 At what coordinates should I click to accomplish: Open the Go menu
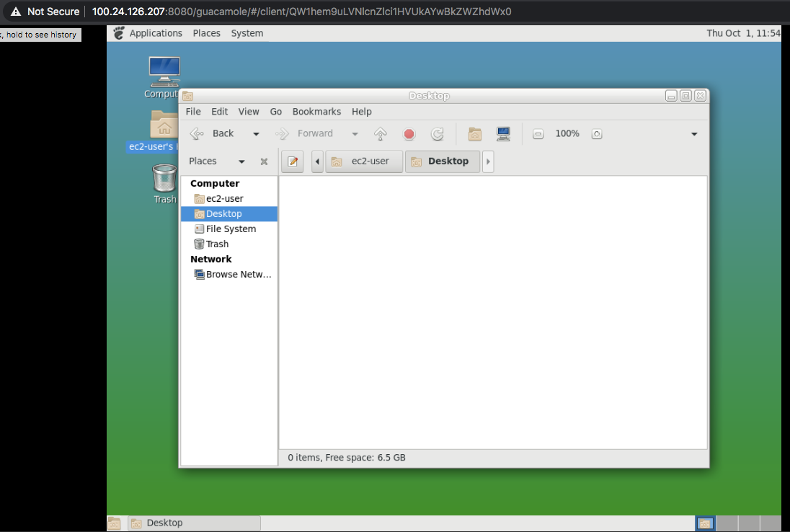[276, 112]
